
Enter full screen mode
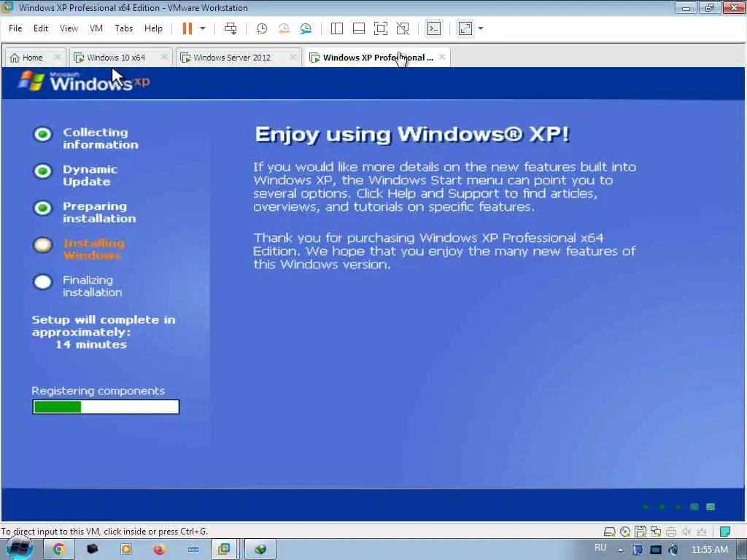[x=381, y=28]
